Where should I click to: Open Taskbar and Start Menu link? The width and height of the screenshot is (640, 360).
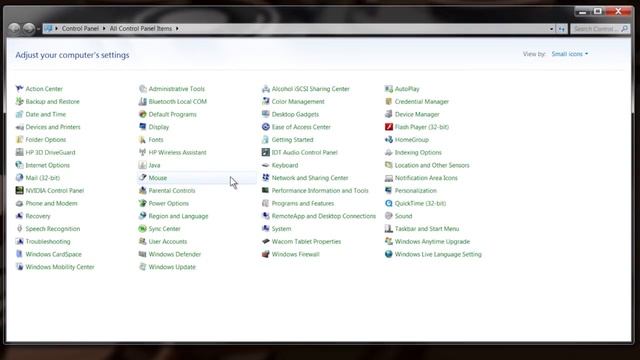(x=427, y=229)
